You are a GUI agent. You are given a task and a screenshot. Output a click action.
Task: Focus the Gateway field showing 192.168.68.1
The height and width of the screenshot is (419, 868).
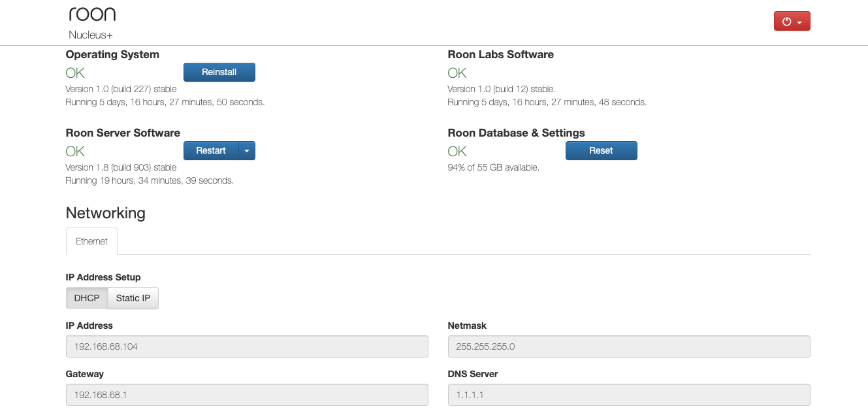247,395
